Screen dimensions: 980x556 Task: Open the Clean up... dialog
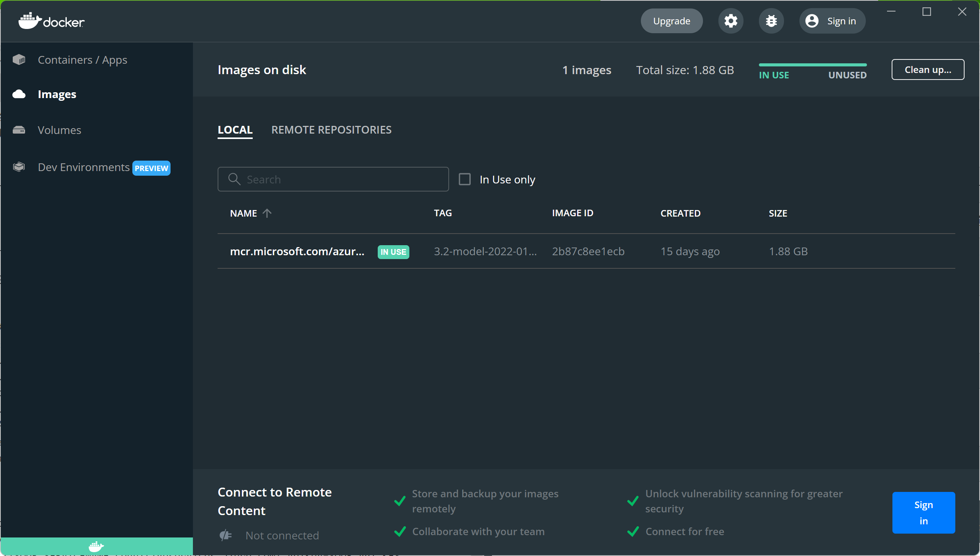click(x=928, y=69)
